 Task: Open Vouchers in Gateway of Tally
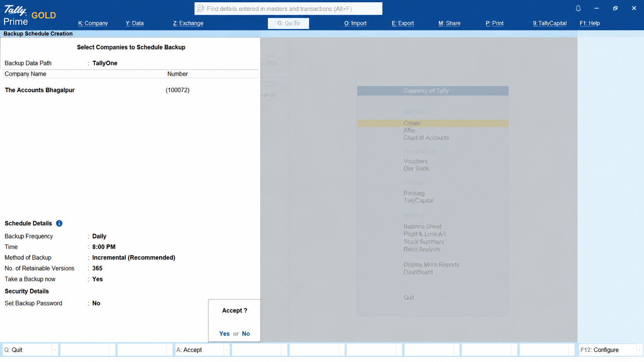click(415, 161)
